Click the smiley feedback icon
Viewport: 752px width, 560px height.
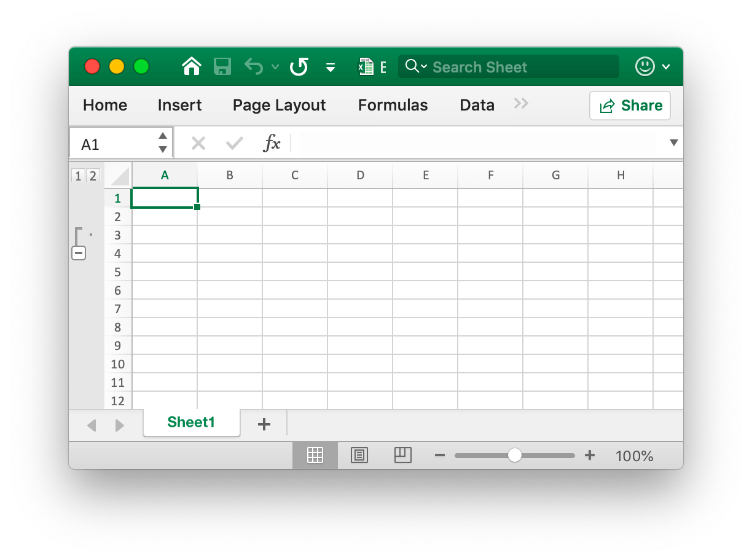[x=645, y=66]
